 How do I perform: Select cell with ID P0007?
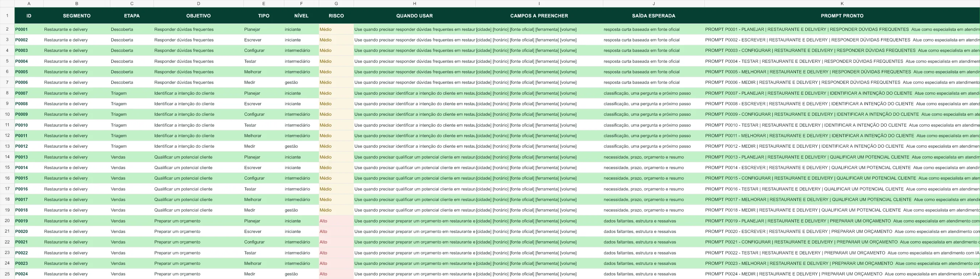[x=29, y=93]
